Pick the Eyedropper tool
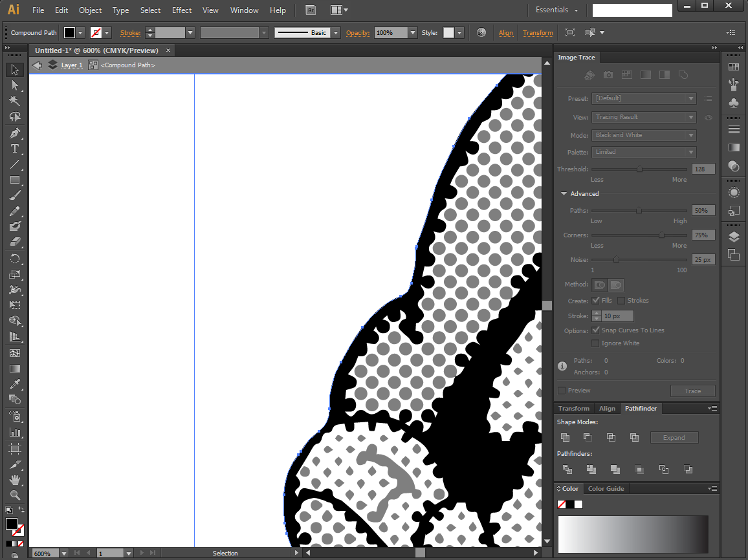This screenshot has height=560, width=748. coord(15,384)
